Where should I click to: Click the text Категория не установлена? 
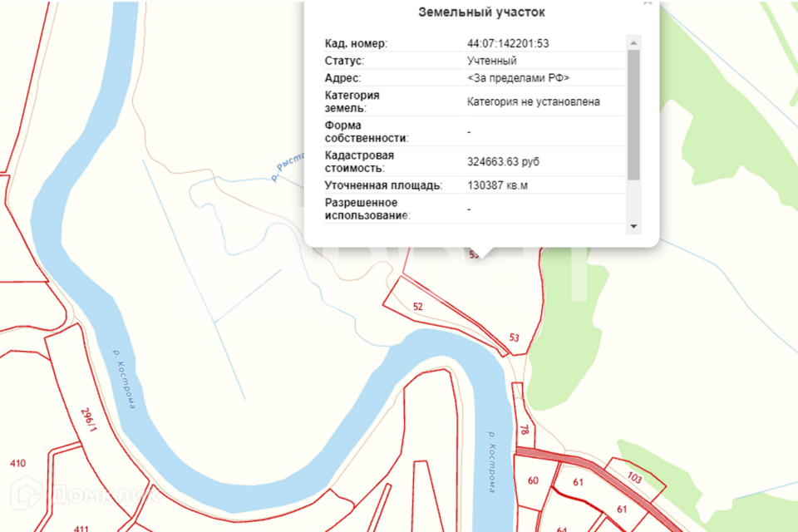[533, 101]
